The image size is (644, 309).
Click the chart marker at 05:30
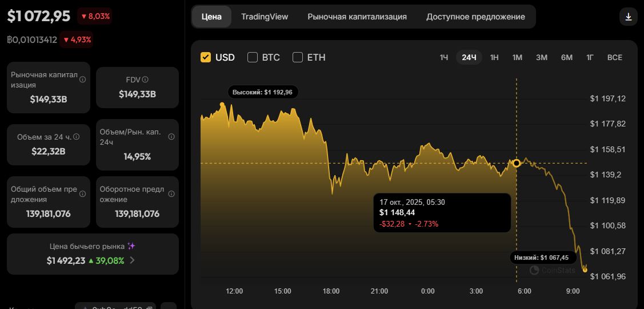(x=517, y=163)
